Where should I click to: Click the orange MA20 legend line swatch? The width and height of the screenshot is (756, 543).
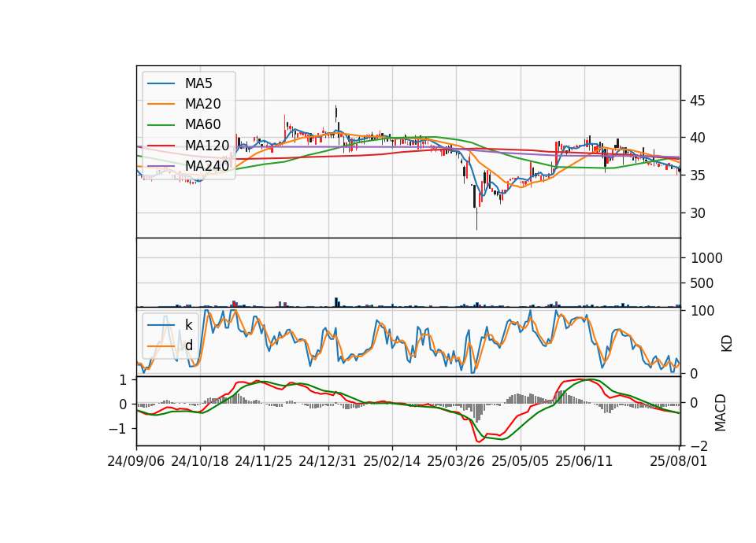coord(161,104)
